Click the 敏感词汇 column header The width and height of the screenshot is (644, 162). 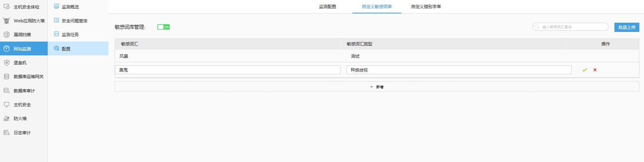coord(227,44)
